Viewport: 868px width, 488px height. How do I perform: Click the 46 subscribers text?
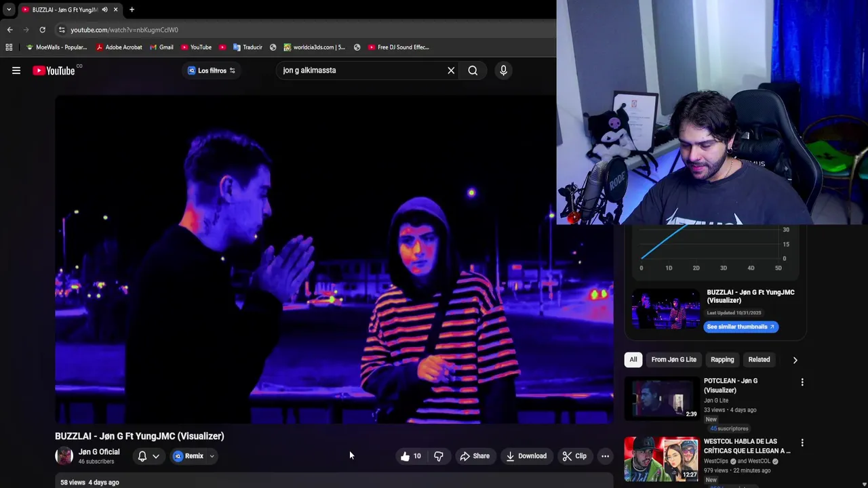(96, 462)
